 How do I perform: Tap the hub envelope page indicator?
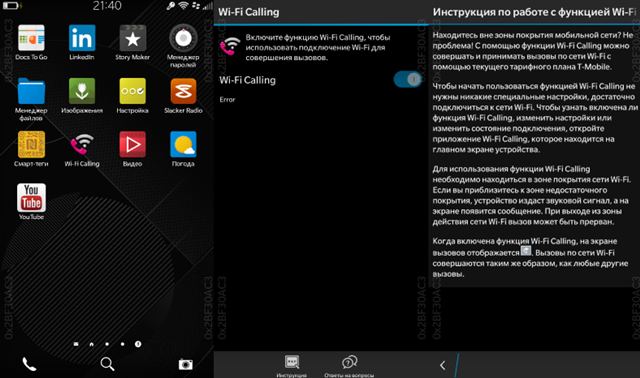click(76, 344)
